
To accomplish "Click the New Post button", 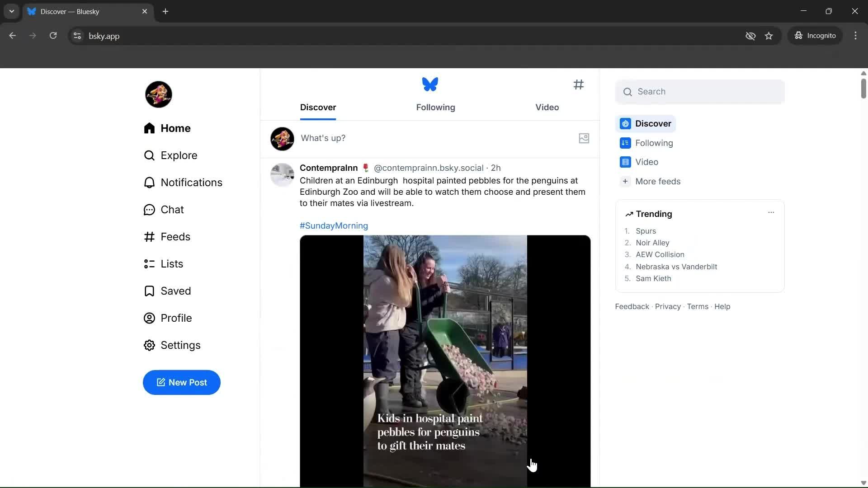I will coord(181,382).
